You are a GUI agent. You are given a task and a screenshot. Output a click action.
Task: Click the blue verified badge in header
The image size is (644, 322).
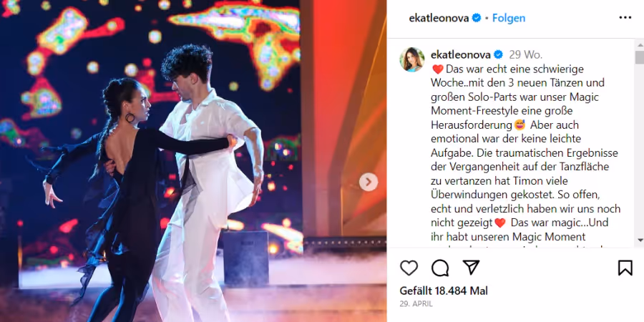476,18
